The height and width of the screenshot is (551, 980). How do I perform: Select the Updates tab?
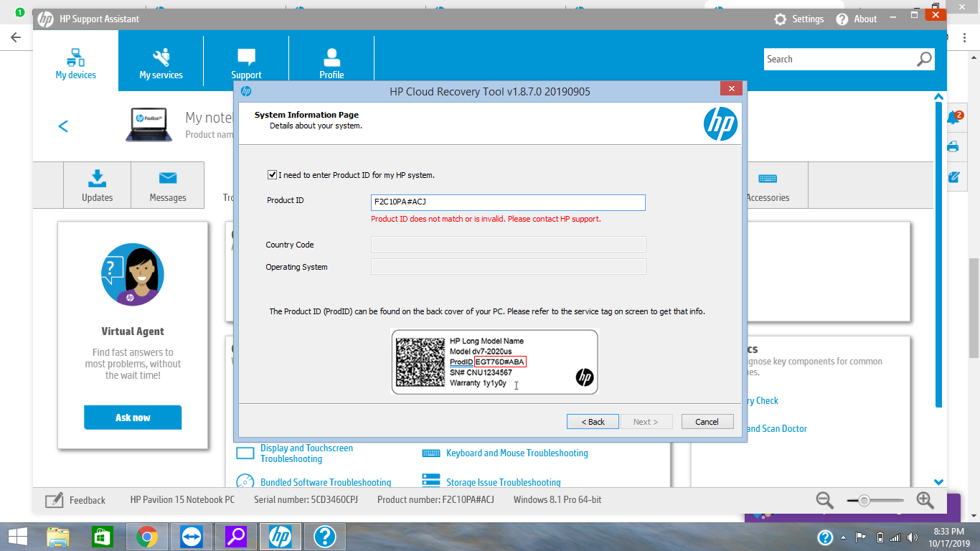(x=98, y=185)
